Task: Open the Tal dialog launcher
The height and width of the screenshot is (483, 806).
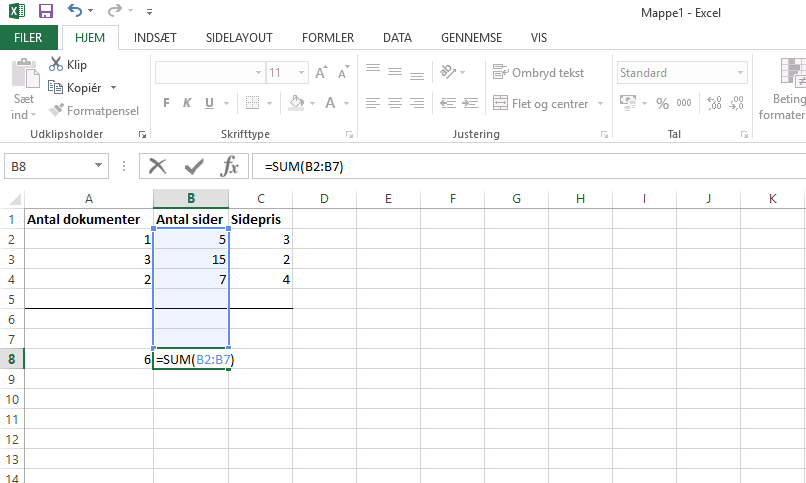Action: pyautogui.click(x=744, y=135)
